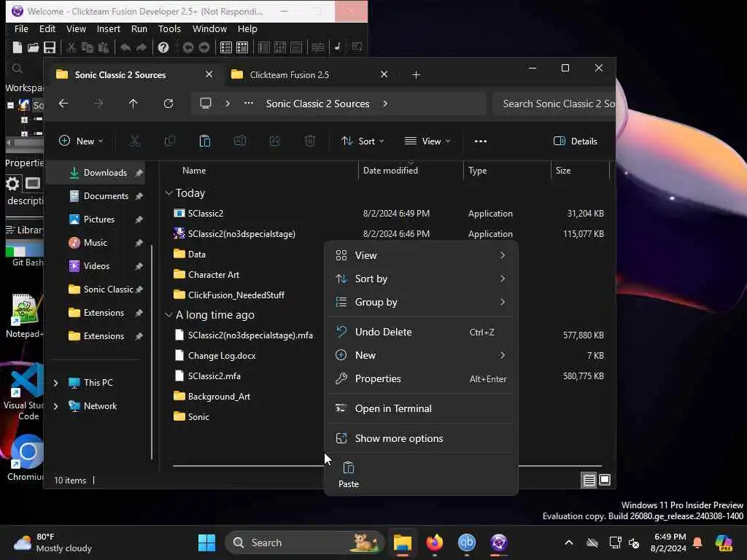Expand Network in navigation pane
Viewport: 747px width, 560px height.
(55, 406)
